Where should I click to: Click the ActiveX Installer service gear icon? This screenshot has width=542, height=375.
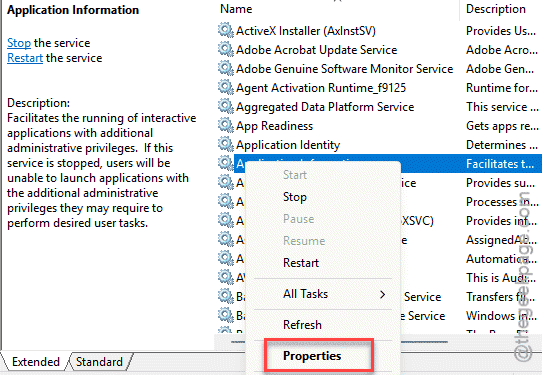226,30
